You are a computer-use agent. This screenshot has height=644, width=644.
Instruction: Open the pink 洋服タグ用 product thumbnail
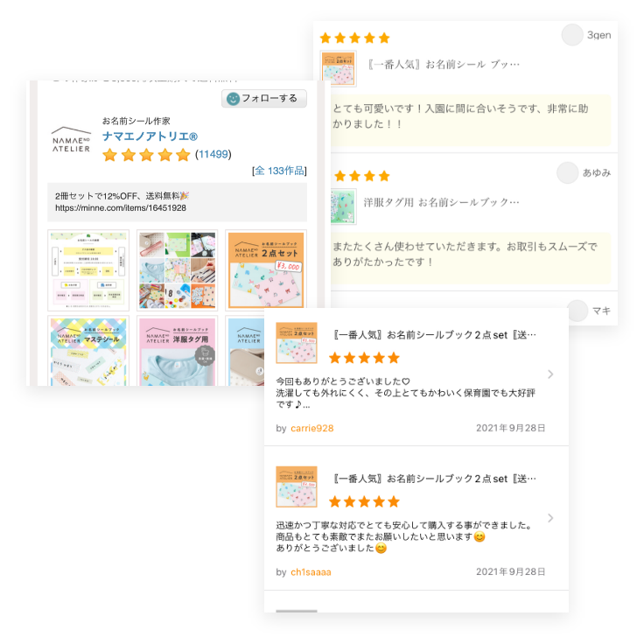[x=177, y=351]
